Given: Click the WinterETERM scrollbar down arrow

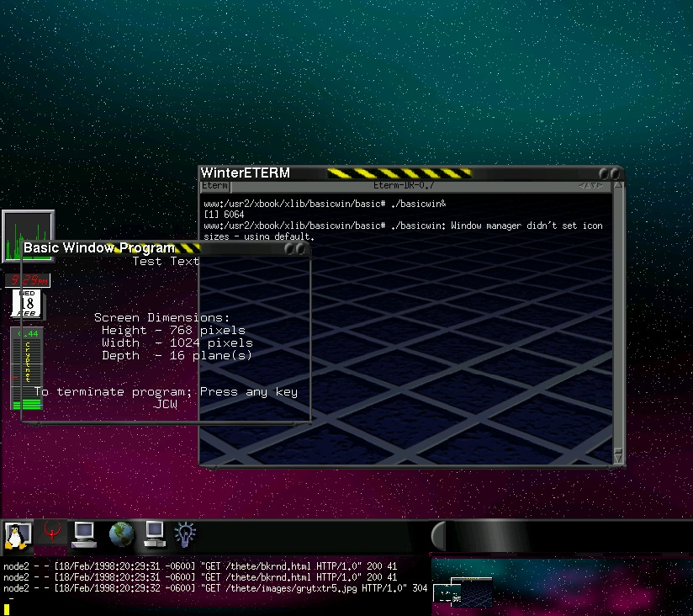Looking at the screenshot, I should [618, 459].
